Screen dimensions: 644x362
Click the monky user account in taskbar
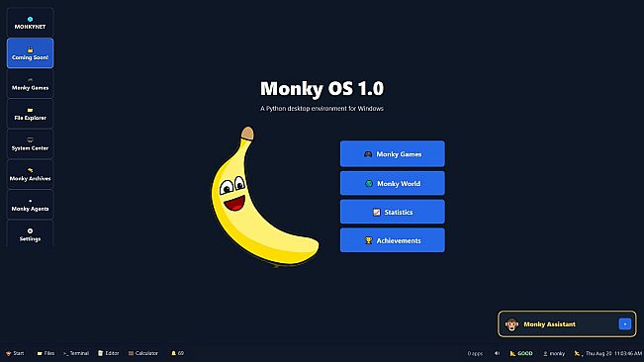pos(554,353)
